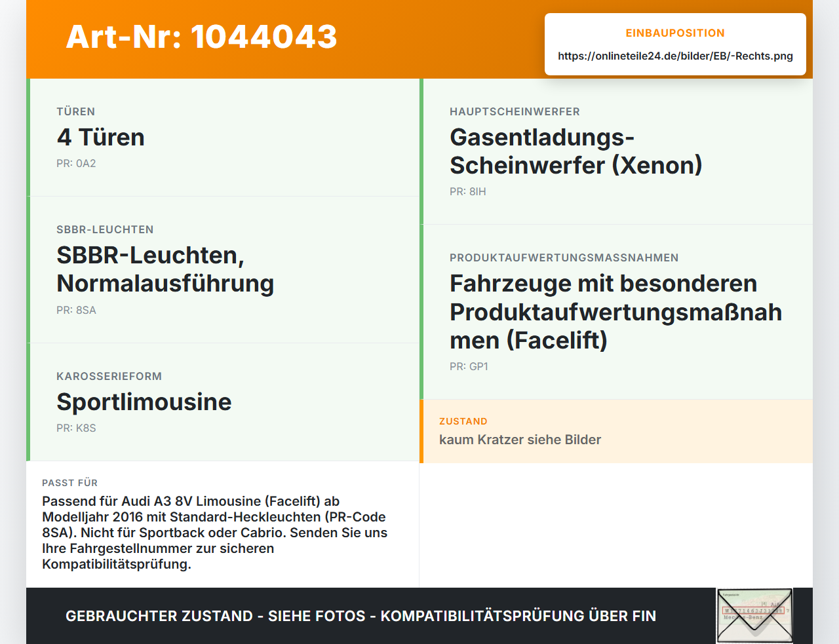This screenshot has height=644, width=839.
Task: Click the PASST FÜR label
Action: (x=69, y=483)
